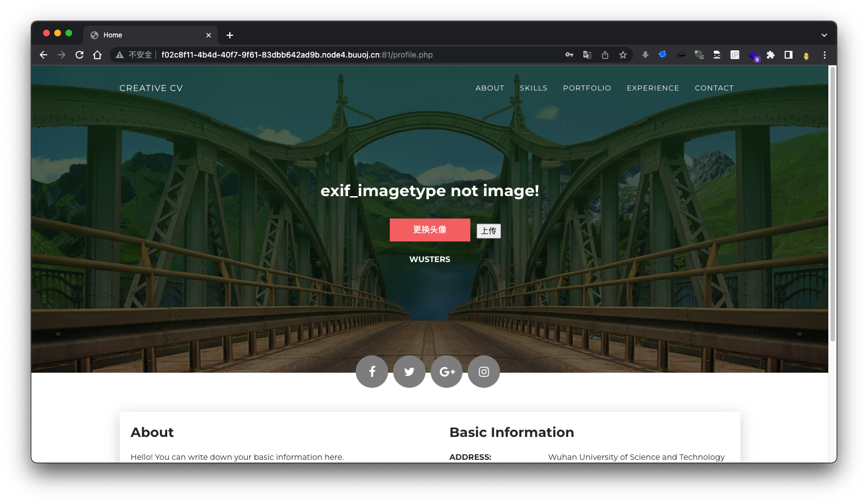The height and width of the screenshot is (504, 868).
Task: Expand the tab search chevron
Action: [824, 35]
